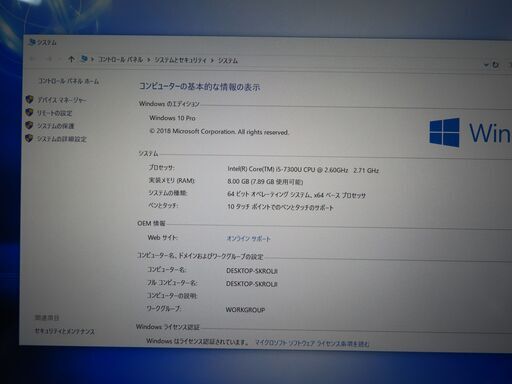The width and height of the screenshot is (512, 384).
Task: Select the コンピューター名 DESKTOP value
Action: [x=252, y=271]
